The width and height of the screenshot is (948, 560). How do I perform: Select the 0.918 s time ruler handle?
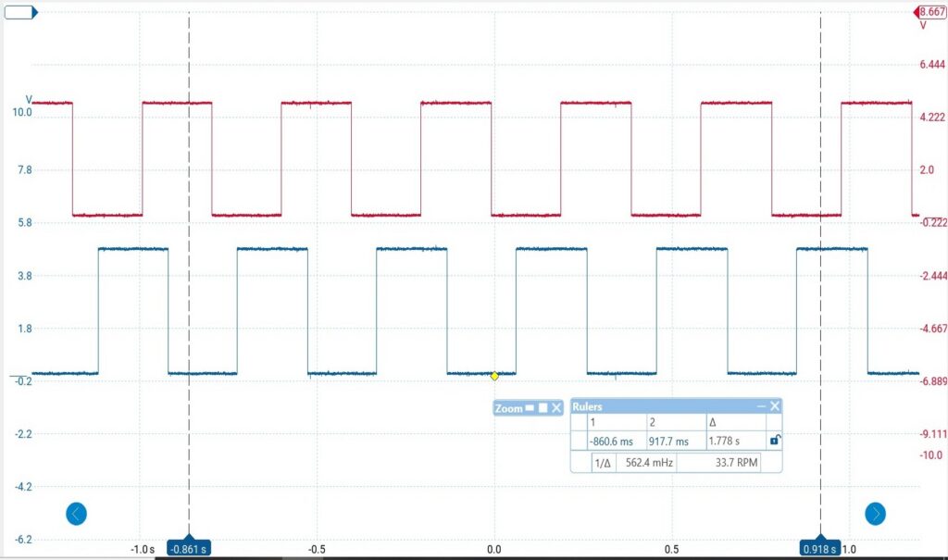coord(820,549)
